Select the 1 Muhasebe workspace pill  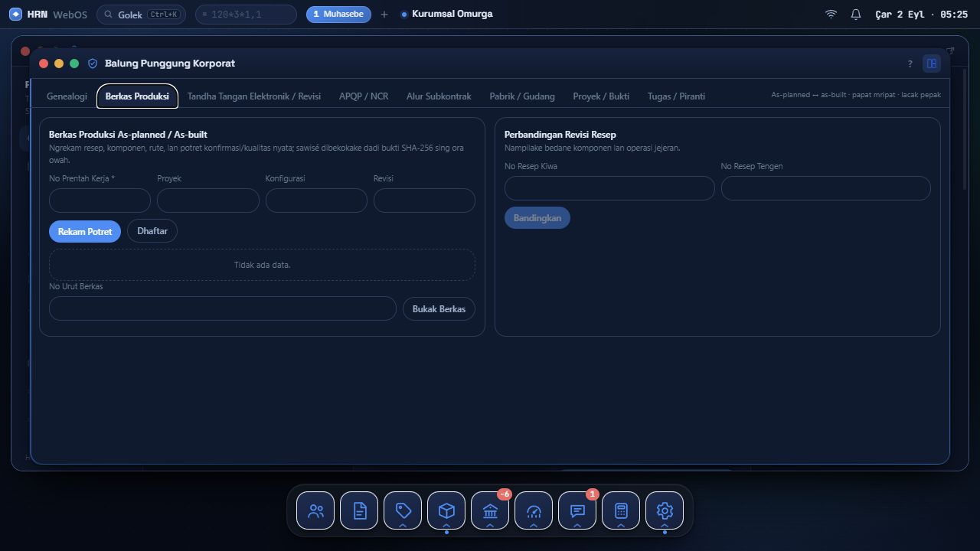point(338,15)
